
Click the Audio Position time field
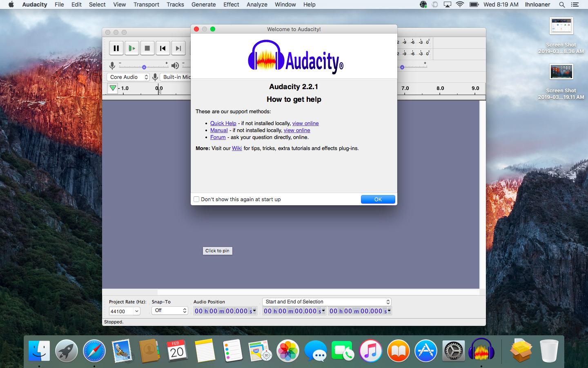pos(225,311)
